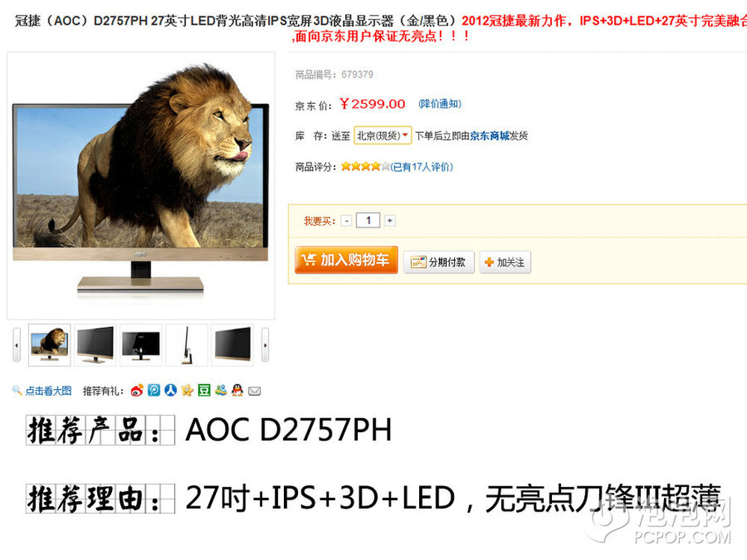Show previous thumbnails with left arrow
Screen dimensions: 747x560
pyautogui.click(x=16, y=345)
